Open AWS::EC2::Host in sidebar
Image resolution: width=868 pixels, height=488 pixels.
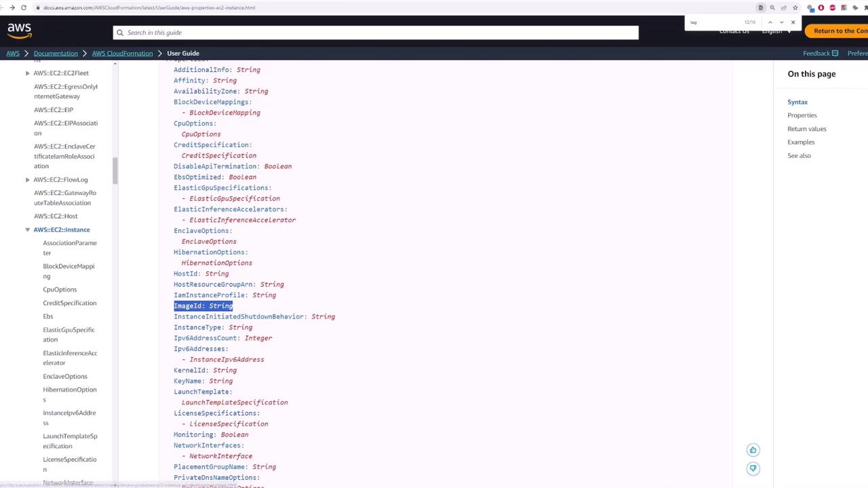point(56,216)
